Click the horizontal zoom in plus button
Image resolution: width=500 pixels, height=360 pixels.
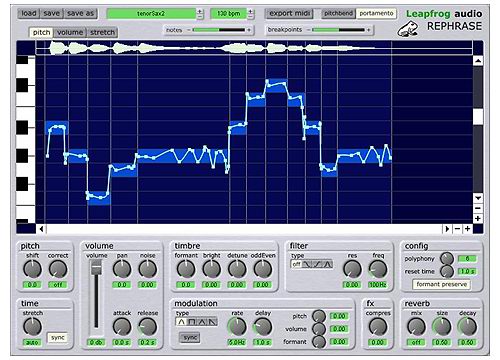click(467, 229)
